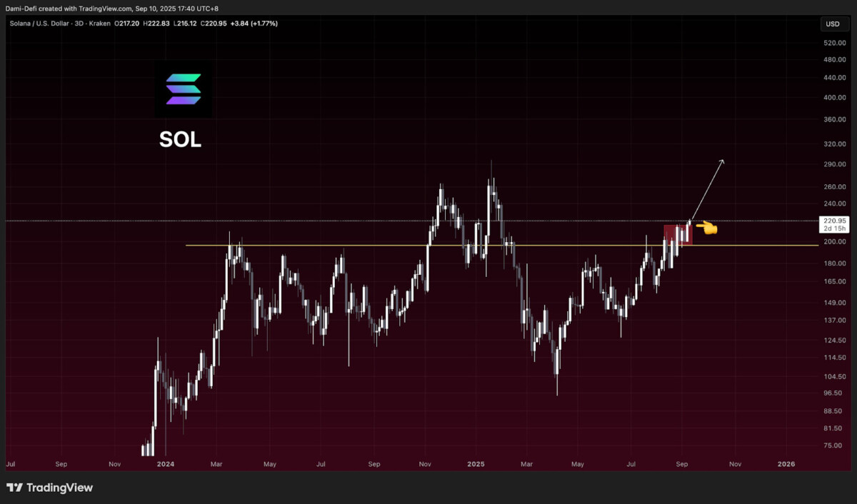
Task: Click the Solana logo icon
Action: pyautogui.click(x=184, y=89)
